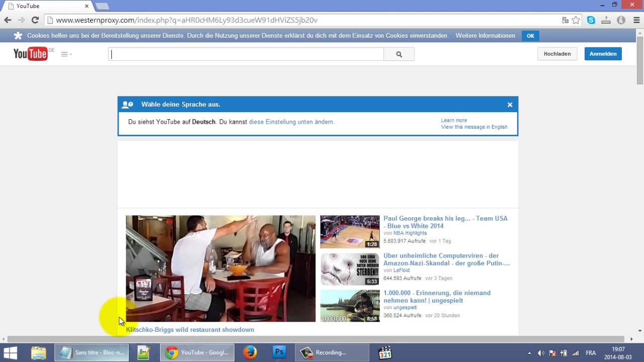
Task: Launch Firefox from the taskbar
Action: click(250, 352)
